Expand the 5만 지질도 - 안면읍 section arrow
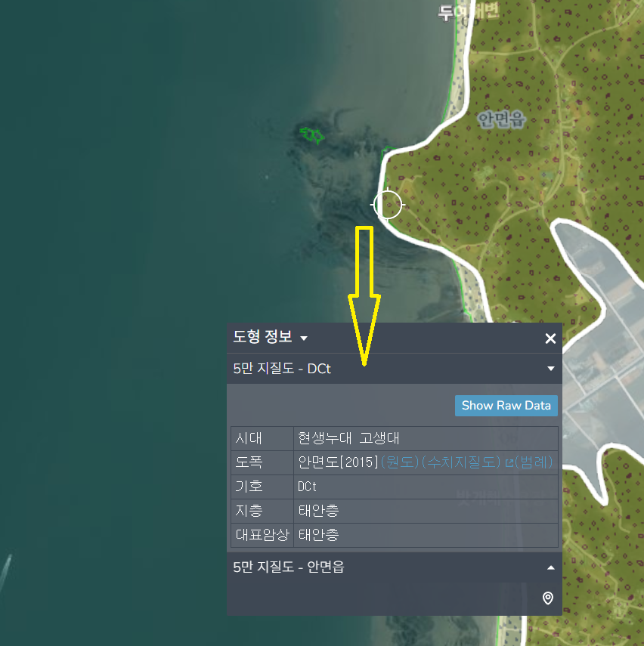 [x=550, y=567]
